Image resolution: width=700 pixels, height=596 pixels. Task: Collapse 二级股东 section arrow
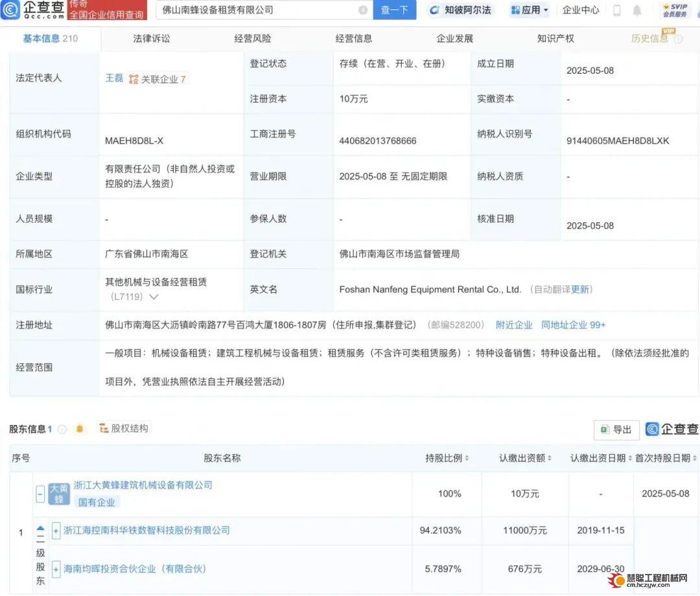(40, 528)
